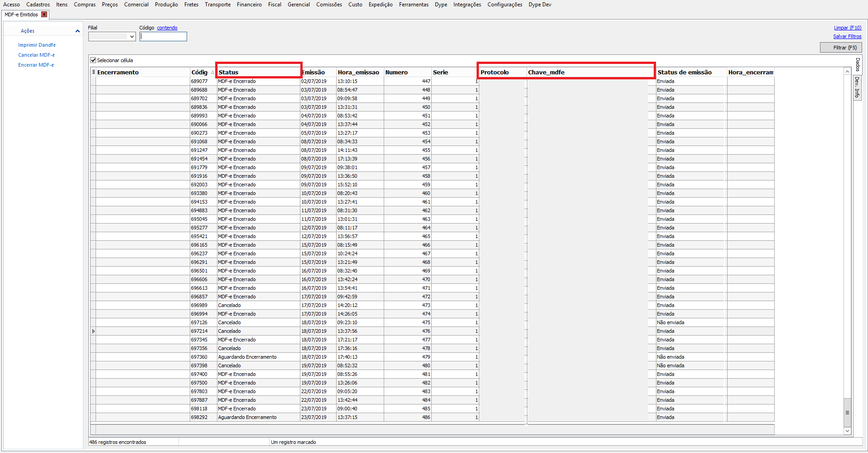Collapse the Ações panel
Screen dimensions: 868x453
click(x=77, y=31)
